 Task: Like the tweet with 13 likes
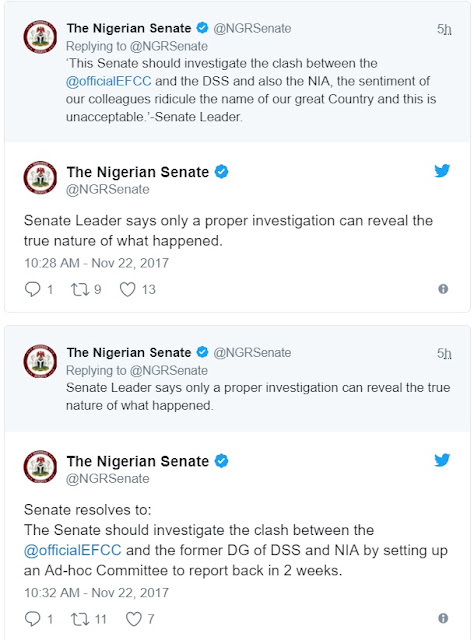coord(127,289)
